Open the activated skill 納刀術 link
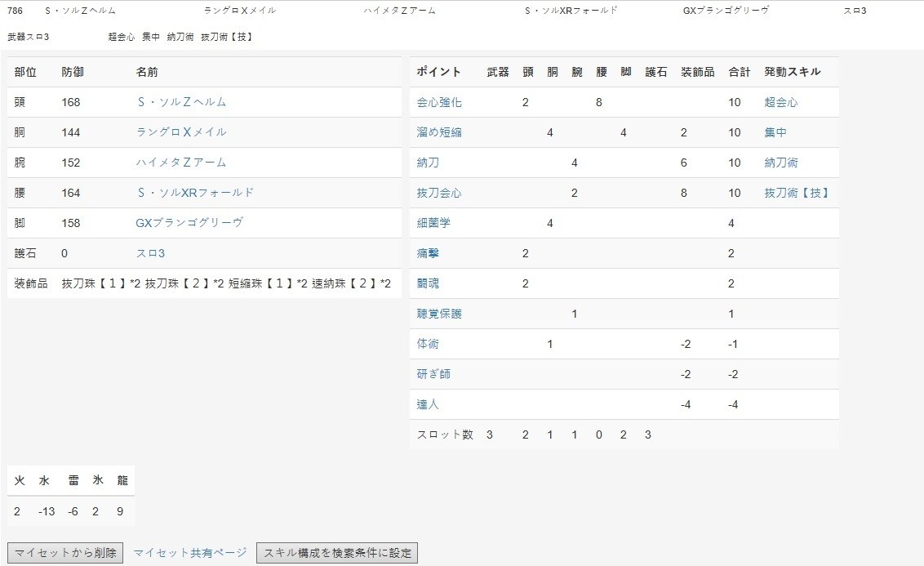Viewport: 924px width, 566px height. tap(781, 163)
